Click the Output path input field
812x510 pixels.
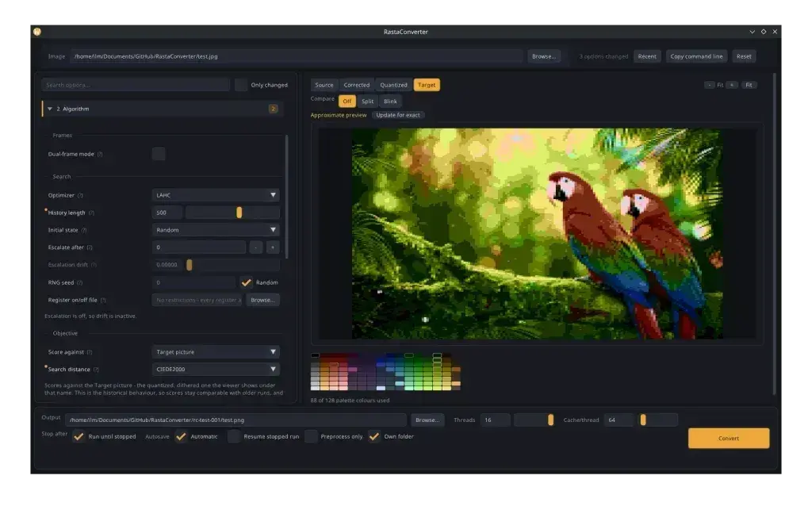(x=236, y=420)
